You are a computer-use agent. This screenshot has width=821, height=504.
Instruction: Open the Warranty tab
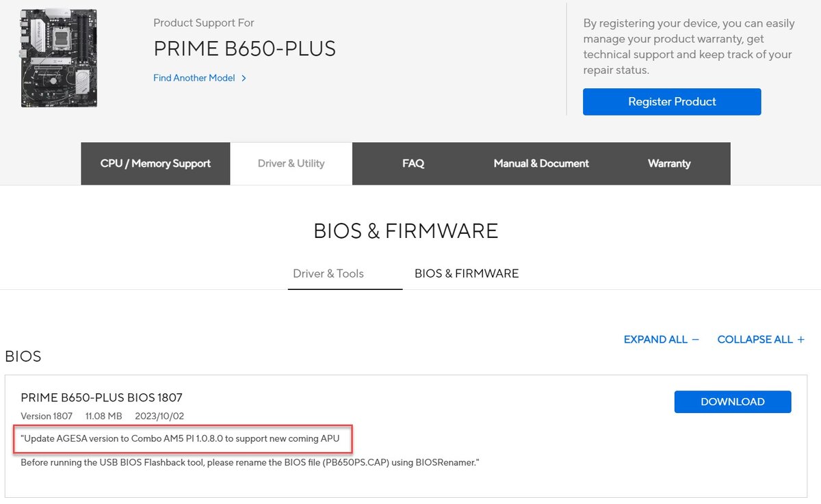(x=669, y=163)
